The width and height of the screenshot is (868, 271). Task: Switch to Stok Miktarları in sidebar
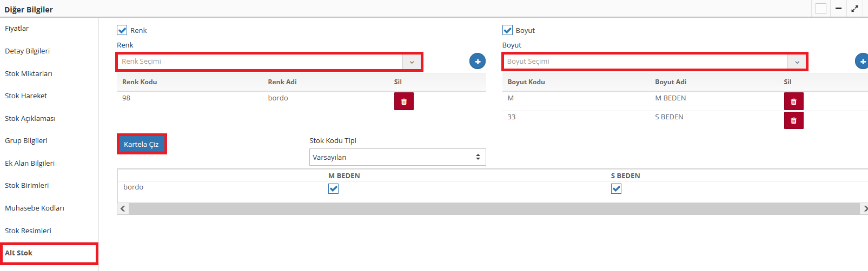(x=29, y=74)
